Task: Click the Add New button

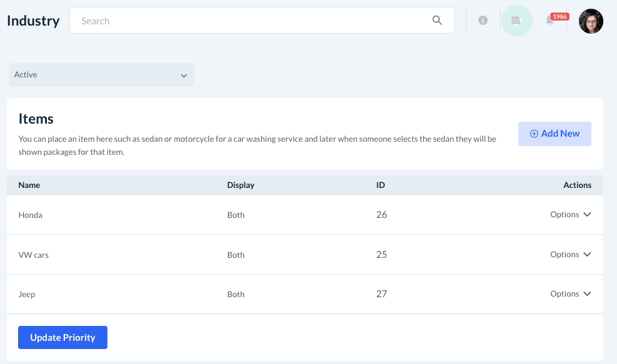Action: 555,134
